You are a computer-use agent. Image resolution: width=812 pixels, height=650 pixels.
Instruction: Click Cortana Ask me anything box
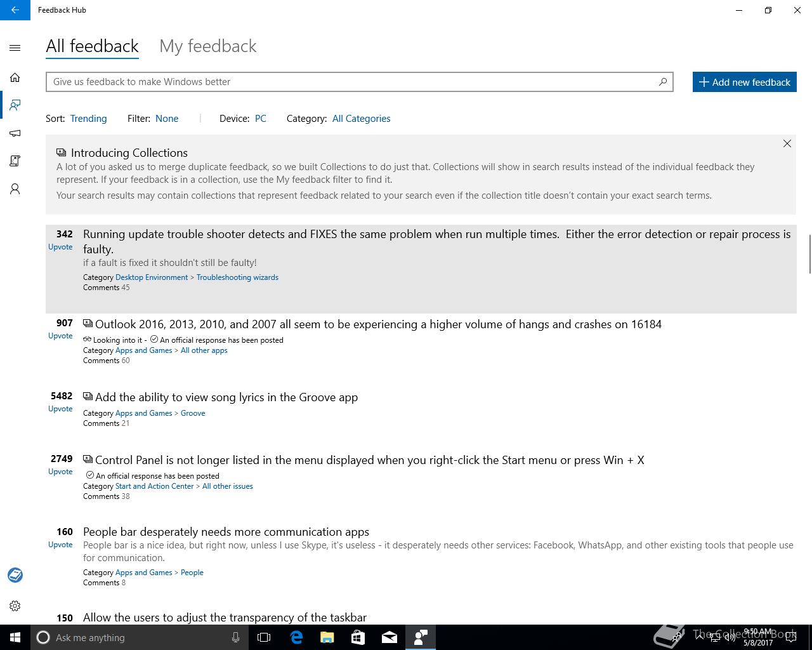(x=139, y=637)
